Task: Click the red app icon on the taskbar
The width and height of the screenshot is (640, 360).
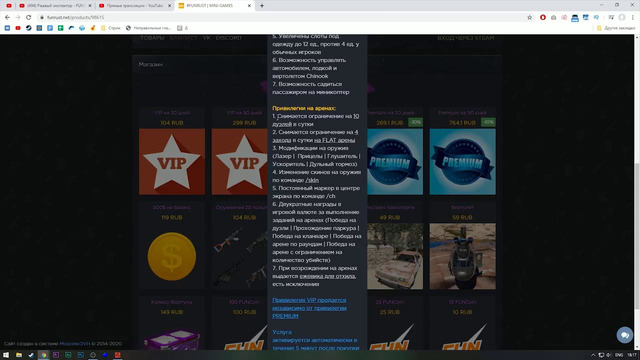Action: pos(118,355)
